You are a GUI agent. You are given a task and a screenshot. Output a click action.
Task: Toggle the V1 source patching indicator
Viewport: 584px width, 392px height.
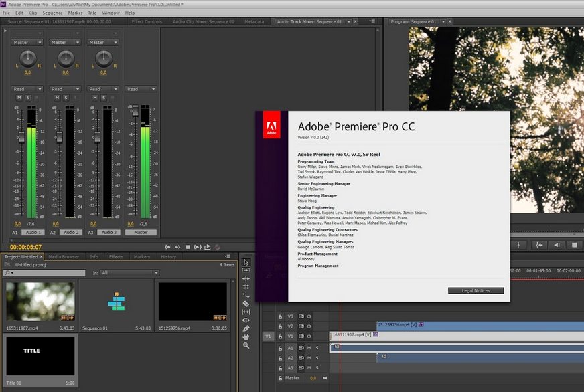(268, 336)
